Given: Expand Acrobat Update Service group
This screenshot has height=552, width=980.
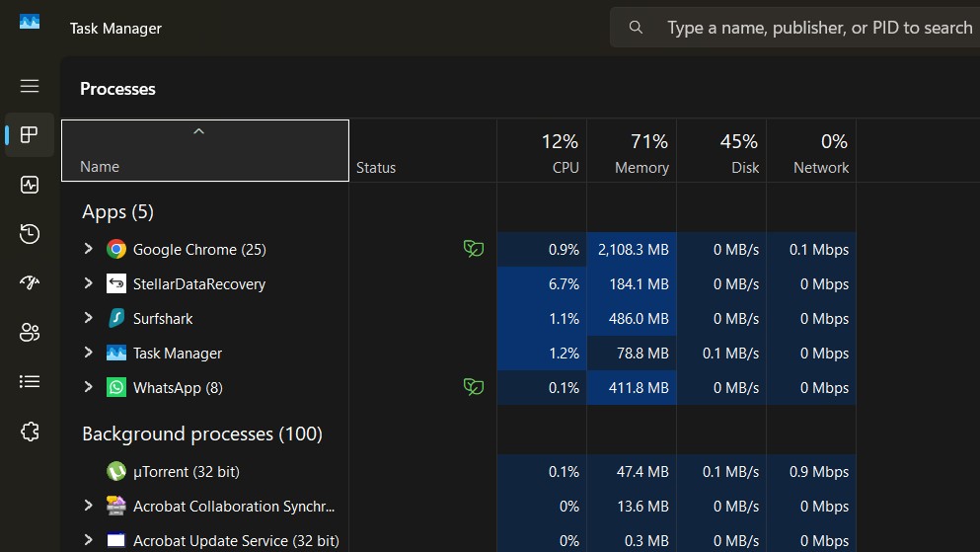Looking at the screenshot, I should pyautogui.click(x=88, y=539).
